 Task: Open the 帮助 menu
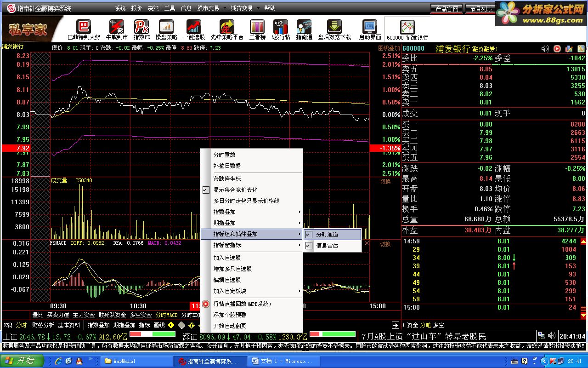click(270, 8)
